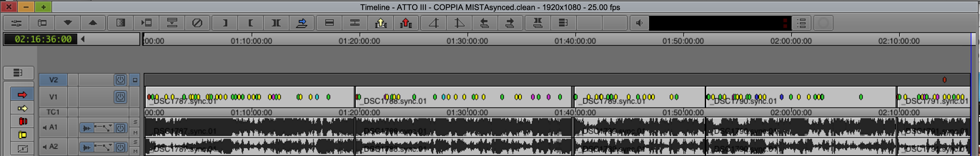980x156 pixels.
Task: Mute the A1 audio track
Action: 135,132
